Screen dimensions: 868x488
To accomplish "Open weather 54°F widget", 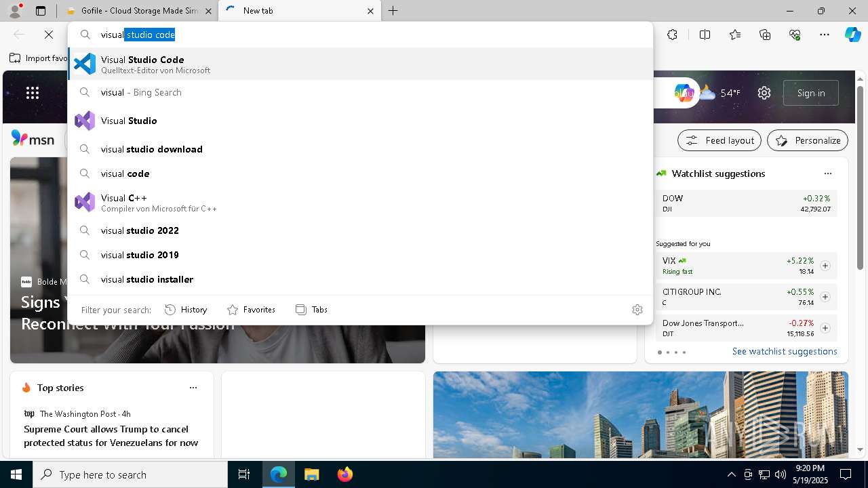I will coord(719,93).
